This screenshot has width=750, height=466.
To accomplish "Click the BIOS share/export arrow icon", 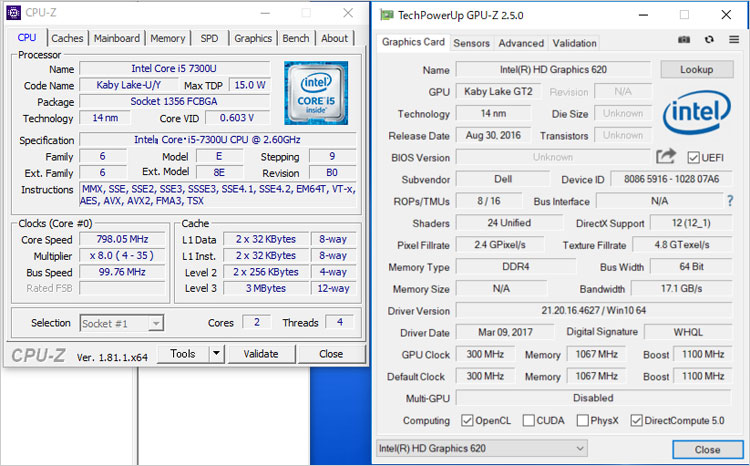I will (x=665, y=156).
